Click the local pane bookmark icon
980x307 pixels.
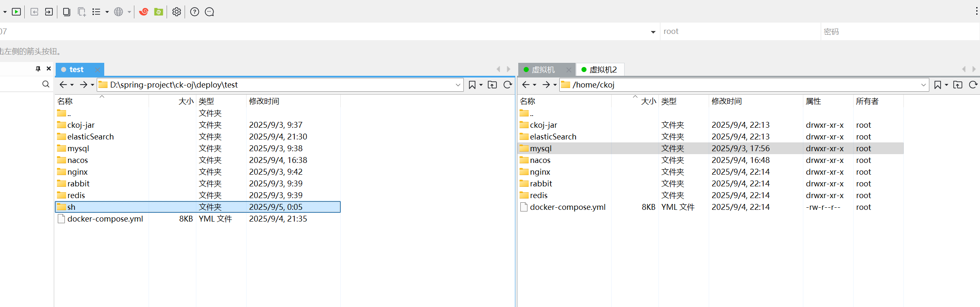pos(472,85)
